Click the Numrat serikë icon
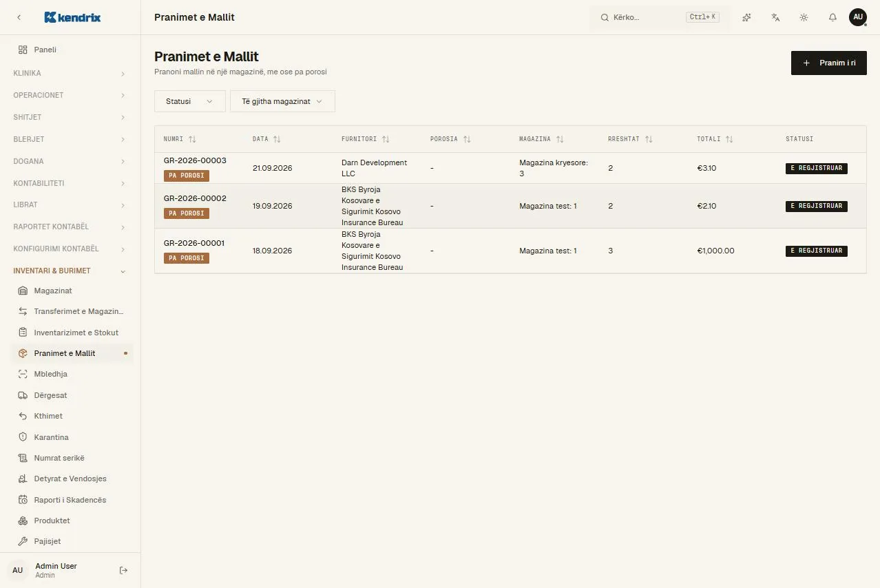The width and height of the screenshot is (880, 588). pos(23,458)
